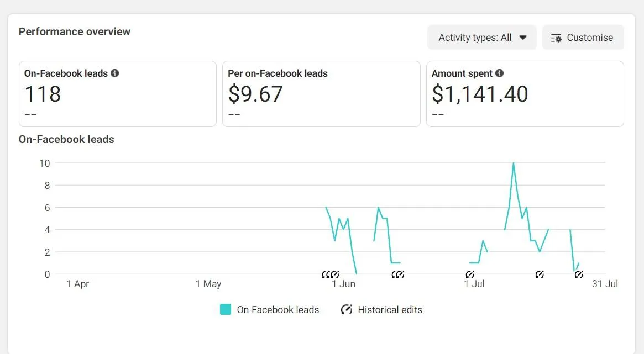This screenshot has width=644, height=354.
Task: Click info icon beside On-Facebook leads metric
Action: pos(115,73)
